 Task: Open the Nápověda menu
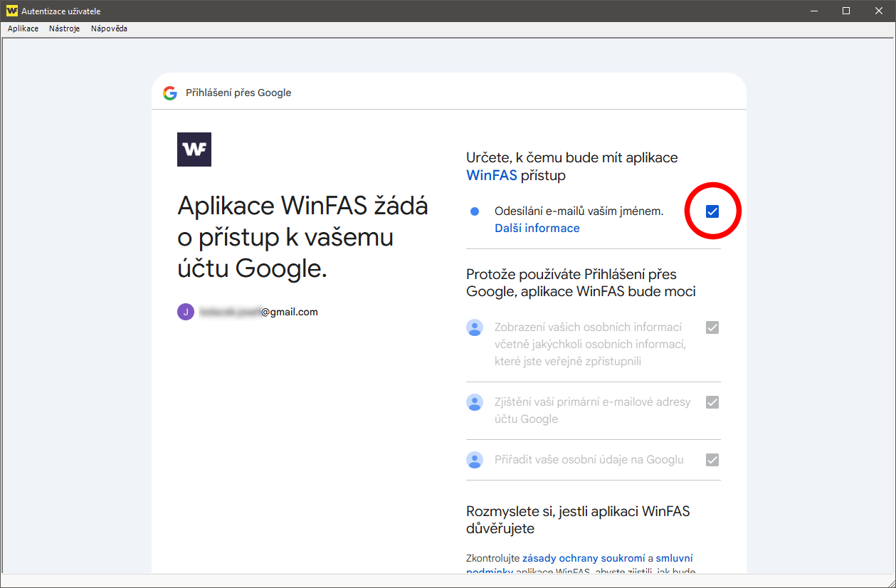(109, 28)
